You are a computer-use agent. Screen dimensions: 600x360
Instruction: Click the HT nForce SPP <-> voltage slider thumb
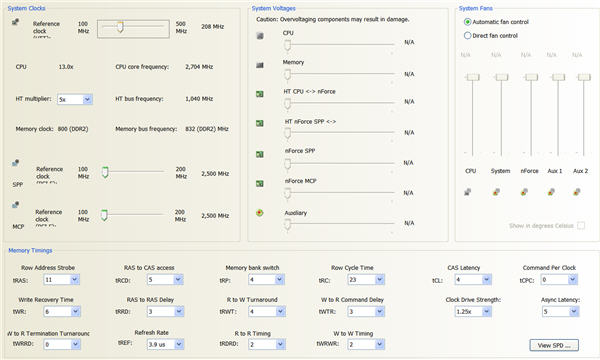click(287, 134)
